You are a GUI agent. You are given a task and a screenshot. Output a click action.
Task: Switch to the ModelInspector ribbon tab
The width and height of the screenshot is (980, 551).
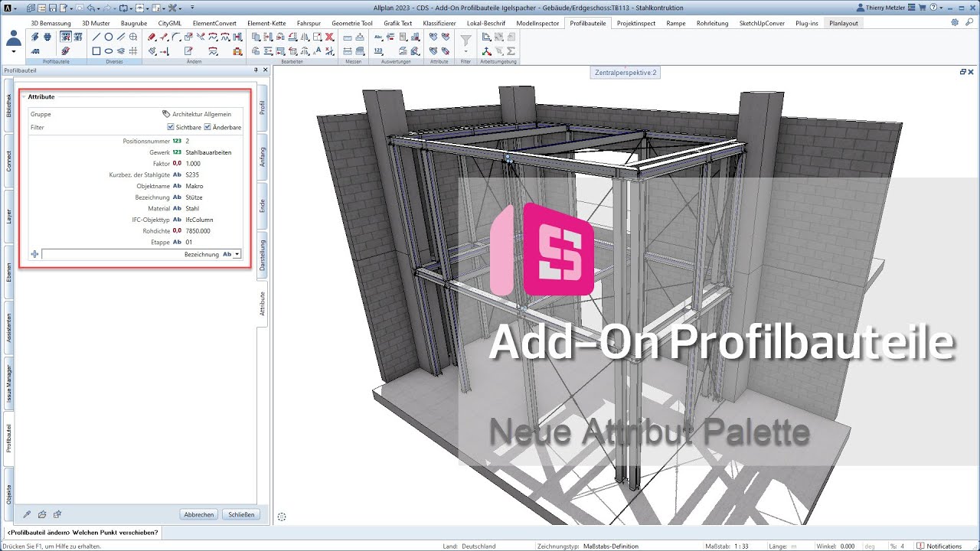[537, 23]
